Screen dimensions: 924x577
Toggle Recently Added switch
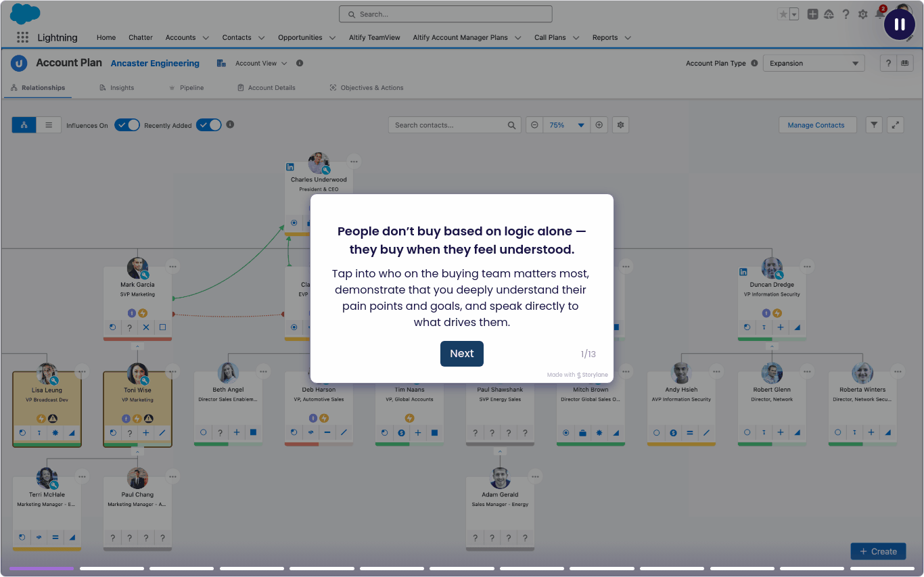point(209,125)
